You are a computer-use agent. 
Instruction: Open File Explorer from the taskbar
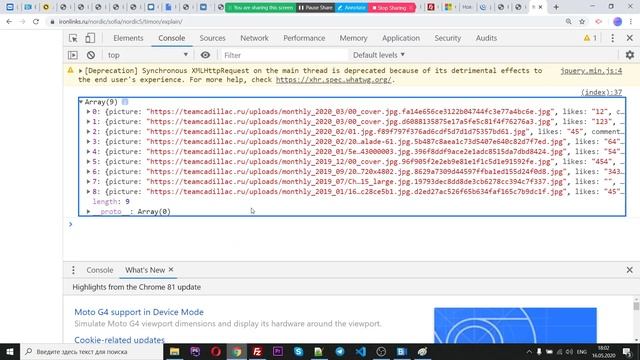coord(175,351)
